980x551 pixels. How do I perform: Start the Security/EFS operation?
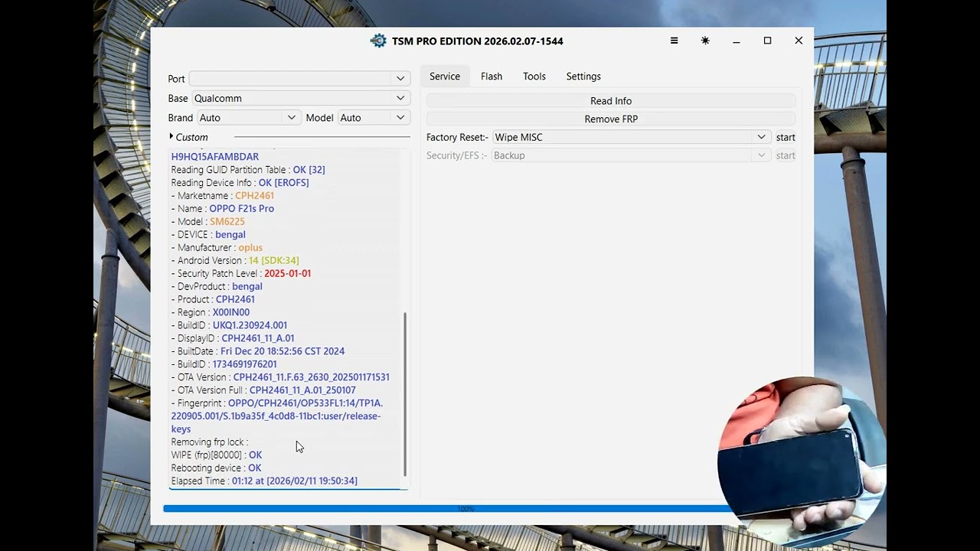(786, 155)
